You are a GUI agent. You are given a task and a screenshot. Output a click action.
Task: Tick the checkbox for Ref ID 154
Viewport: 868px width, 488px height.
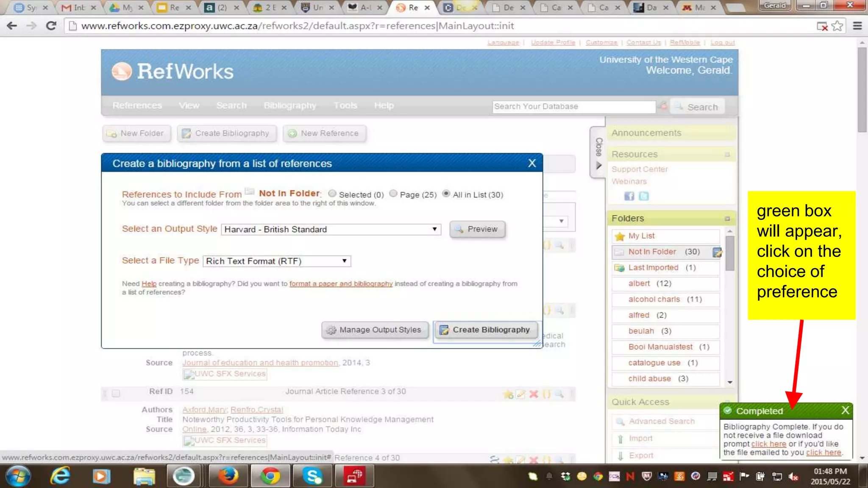[116, 394]
